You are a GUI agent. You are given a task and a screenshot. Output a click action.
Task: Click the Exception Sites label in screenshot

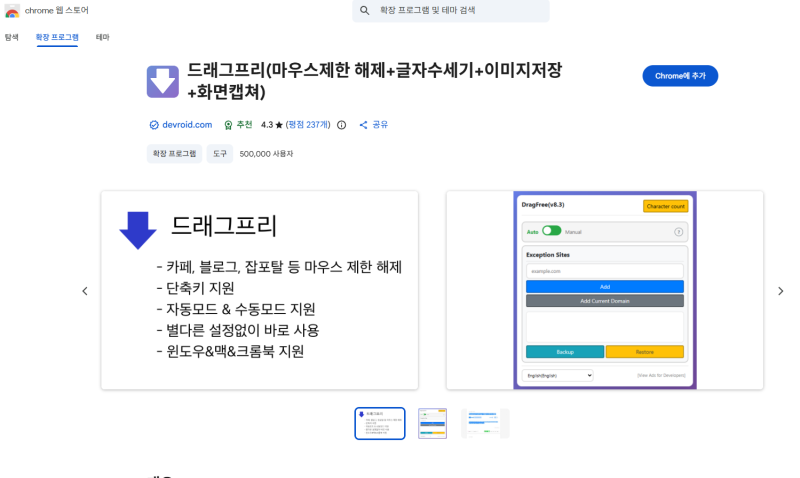[x=548, y=255]
